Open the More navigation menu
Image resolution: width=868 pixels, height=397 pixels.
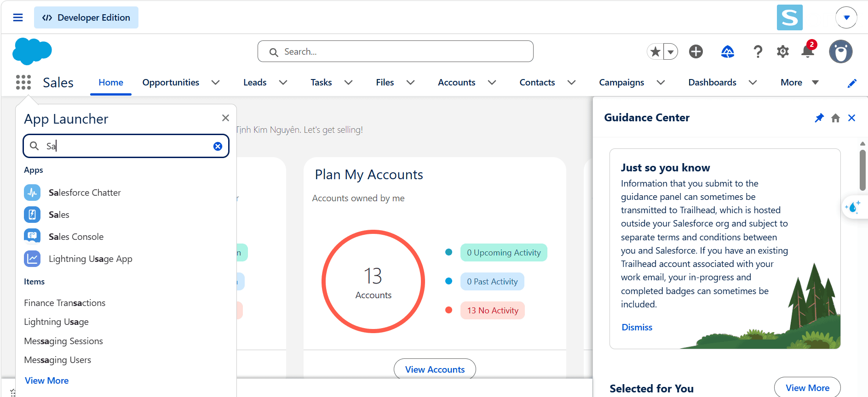pyautogui.click(x=800, y=82)
